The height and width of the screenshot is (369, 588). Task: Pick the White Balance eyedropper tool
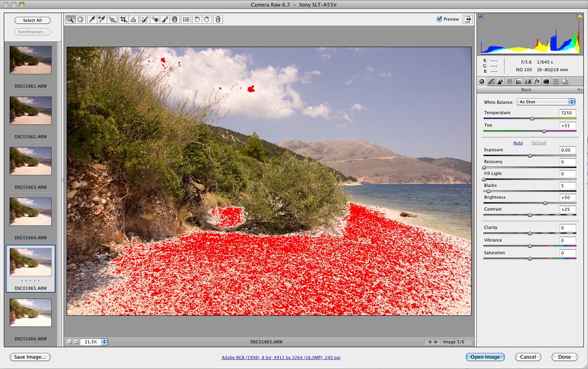click(x=92, y=20)
